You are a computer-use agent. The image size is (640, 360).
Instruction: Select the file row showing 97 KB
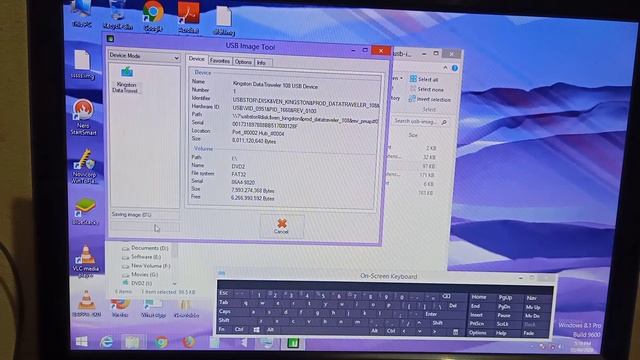[x=413, y=166]
